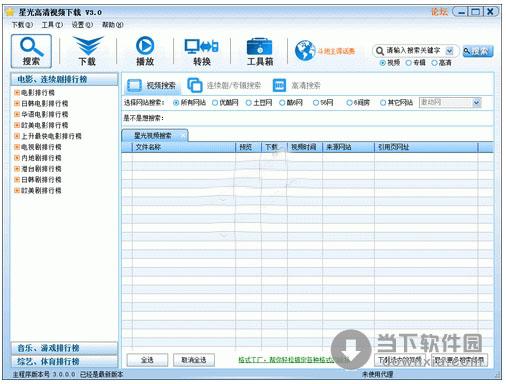Image resolution: width=506 pixels, height=384 pixels.
Task: Expand 电影排行榜 tree item
Action: 17,92
